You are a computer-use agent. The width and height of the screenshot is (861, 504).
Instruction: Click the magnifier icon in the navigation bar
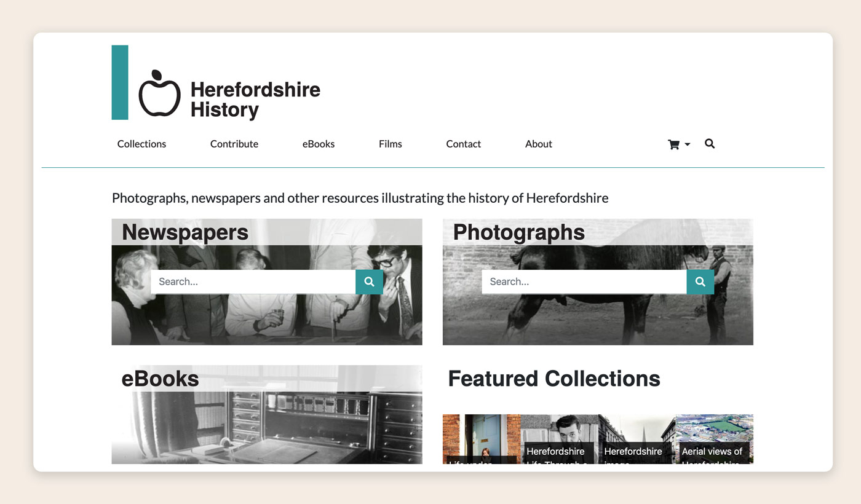[710, 144]
